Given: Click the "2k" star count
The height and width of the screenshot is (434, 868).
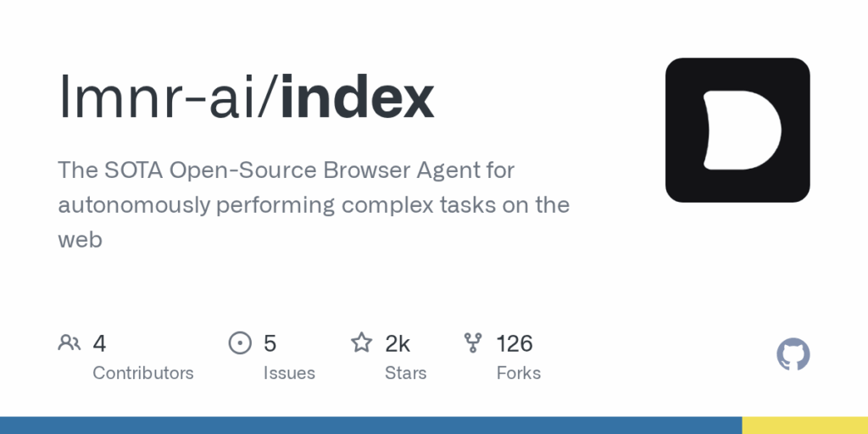Looking at the screenshot, I should click(x=398, y=343).
